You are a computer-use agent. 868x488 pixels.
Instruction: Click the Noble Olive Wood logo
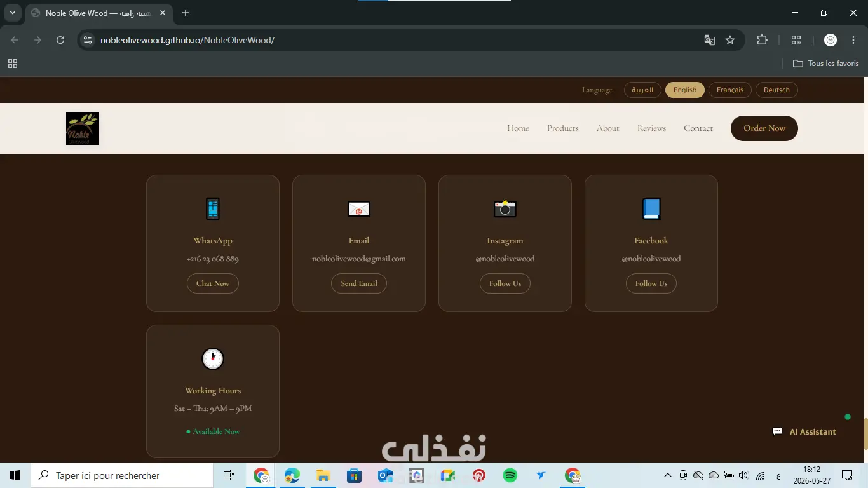[83, 128]
